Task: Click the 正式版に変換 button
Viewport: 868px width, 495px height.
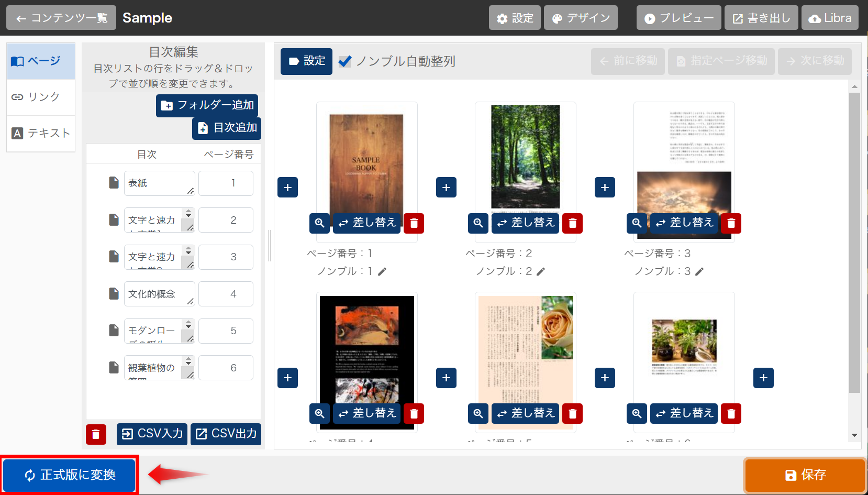Action: [x=70, y=475]
